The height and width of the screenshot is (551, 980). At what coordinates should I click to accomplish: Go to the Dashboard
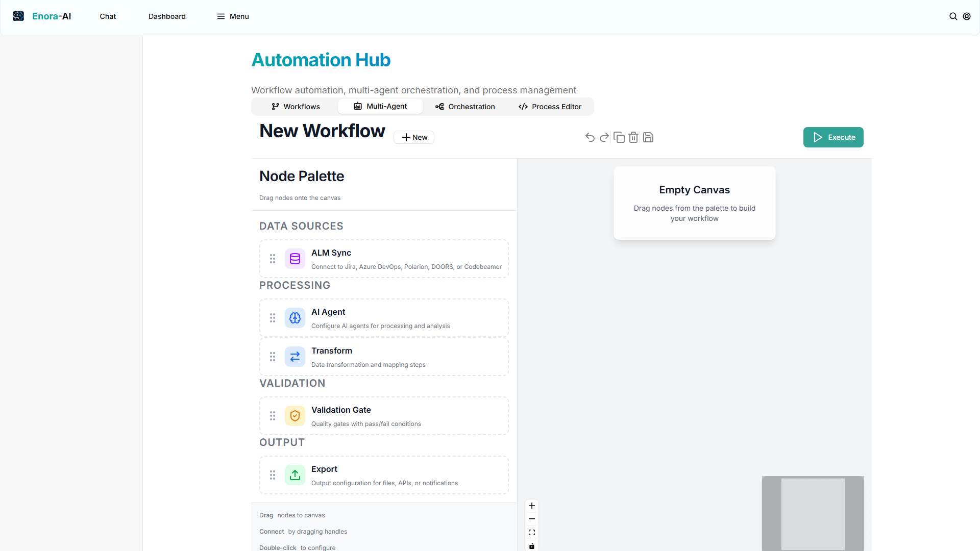click(167, 16)
